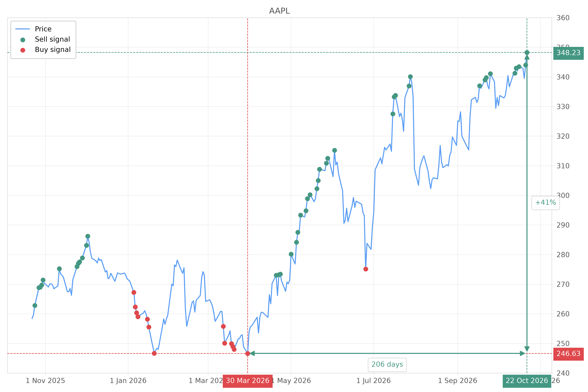Click the Sell signal legend entry
This screenshot has width=588, height=392.
pos(45,40)
